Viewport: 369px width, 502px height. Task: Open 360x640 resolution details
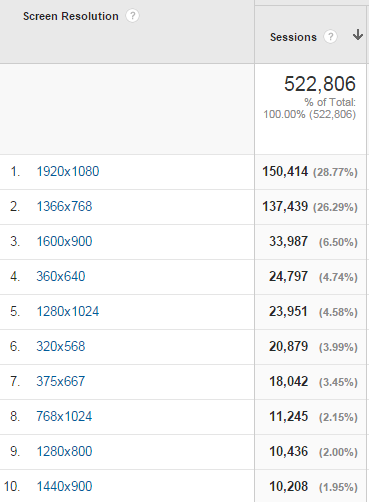[61, 277]
